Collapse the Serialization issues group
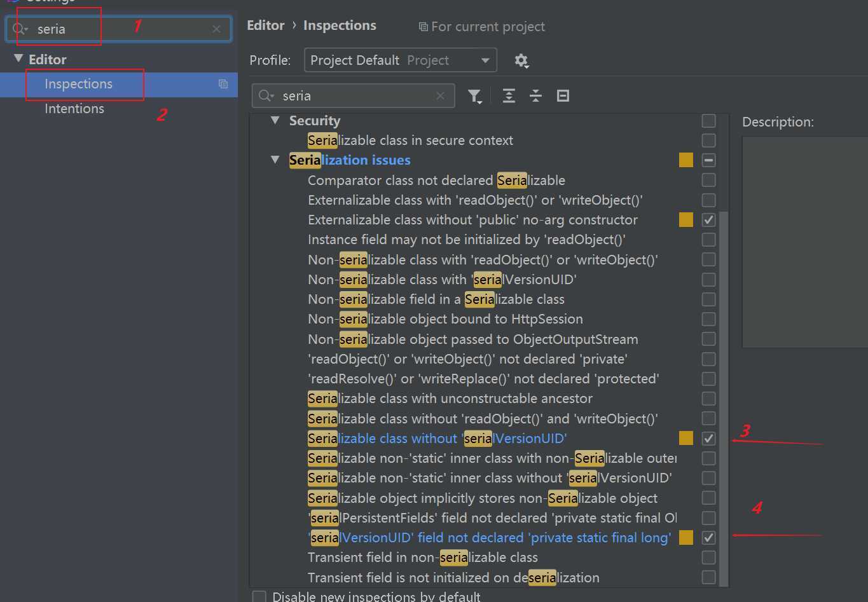868x602 pixels. (x=275, y=160)
